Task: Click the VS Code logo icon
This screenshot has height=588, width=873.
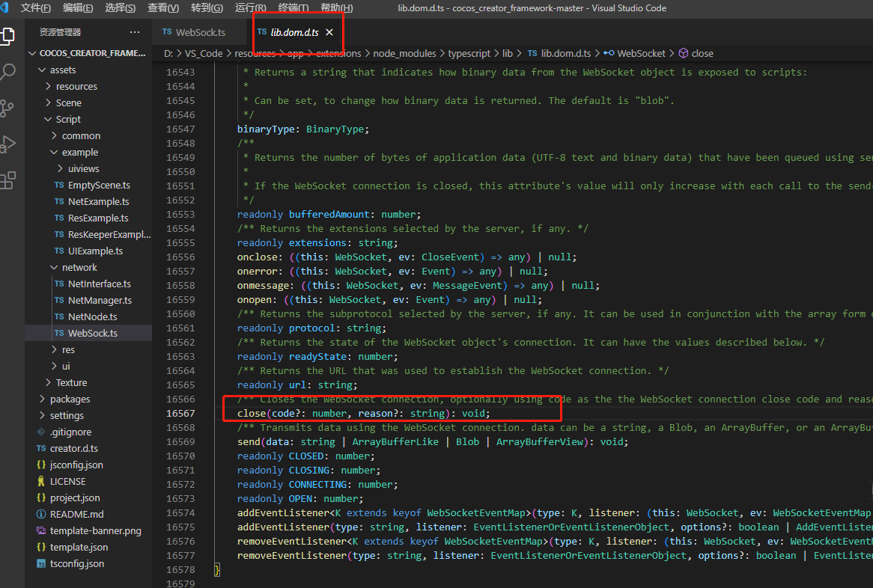Action: [x=4, y=7]
